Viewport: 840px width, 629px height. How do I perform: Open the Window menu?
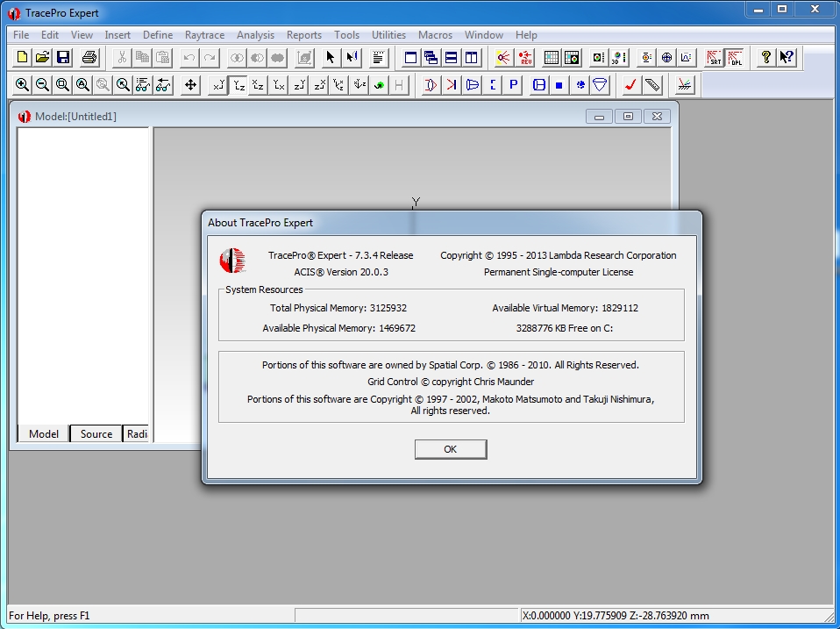tap(484, 35)
